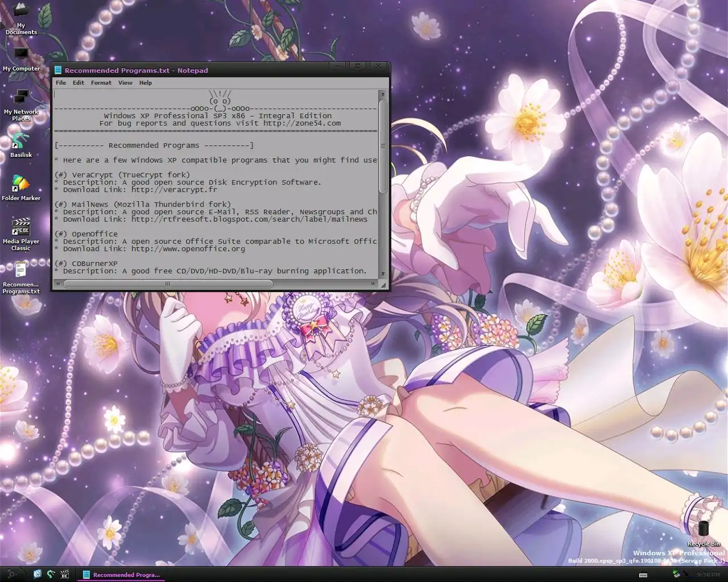728x582 pixels.
Task: Click 'CD/DVD/HD-DVD/Blu-ray burning application' line
Action: click(x=211, y=271)
